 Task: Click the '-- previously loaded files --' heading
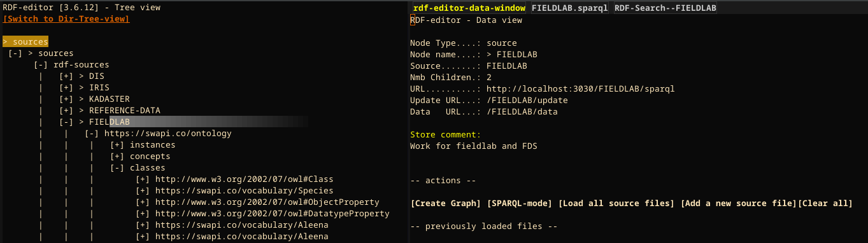(x=484, y=226)
